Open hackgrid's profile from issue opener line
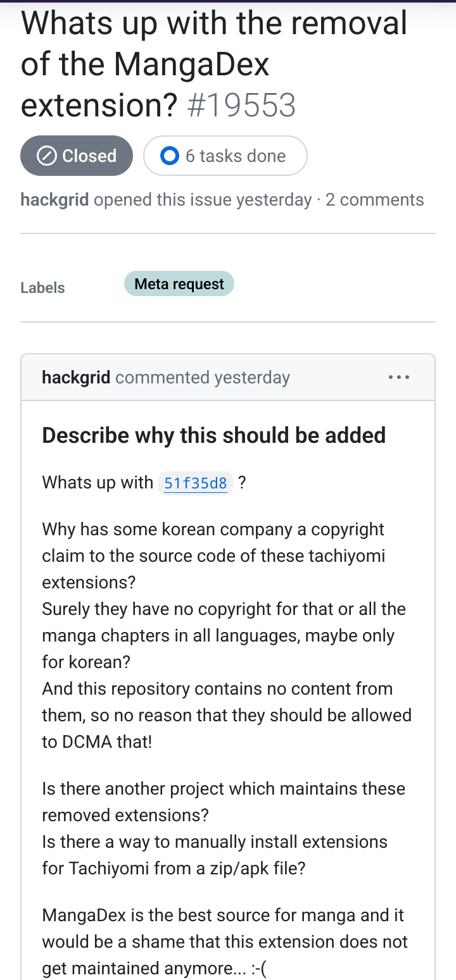This screenshot has width=456, height=980. [55, 200]
